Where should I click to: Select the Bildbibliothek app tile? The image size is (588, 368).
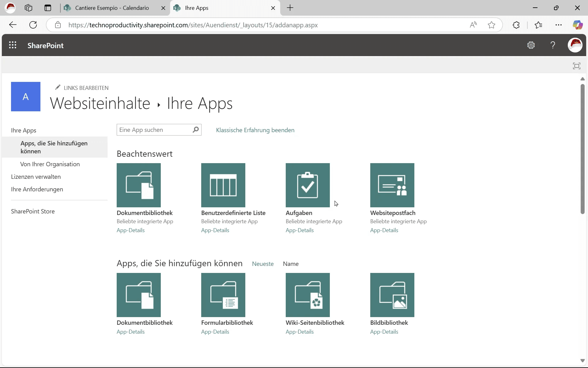pos(392,295)
